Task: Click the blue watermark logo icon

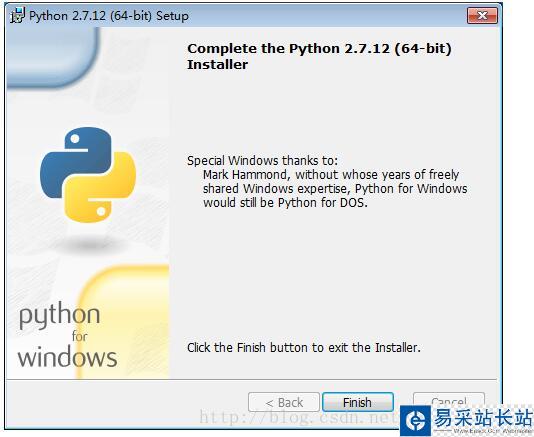Action: pos(416,421)
